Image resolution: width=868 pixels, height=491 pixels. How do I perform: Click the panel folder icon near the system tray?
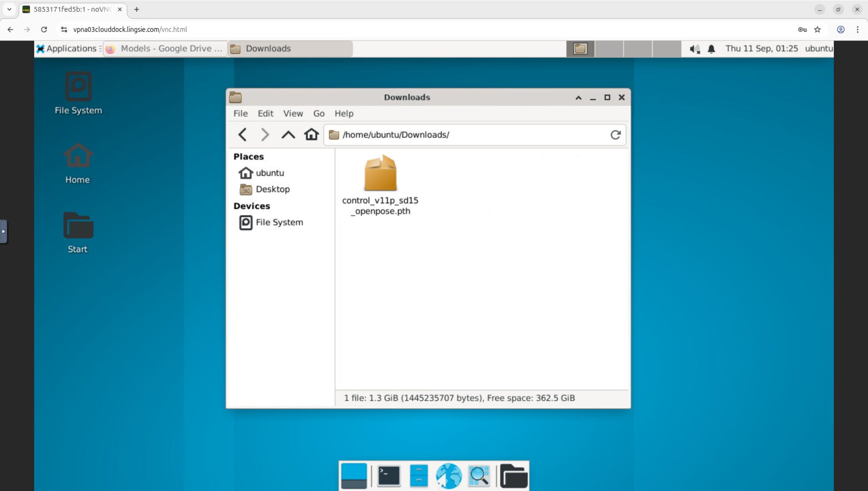580,49
